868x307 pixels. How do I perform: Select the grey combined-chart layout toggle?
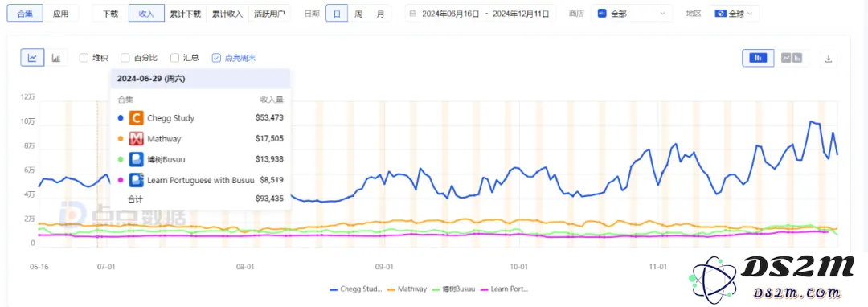[x=791, y=58]
